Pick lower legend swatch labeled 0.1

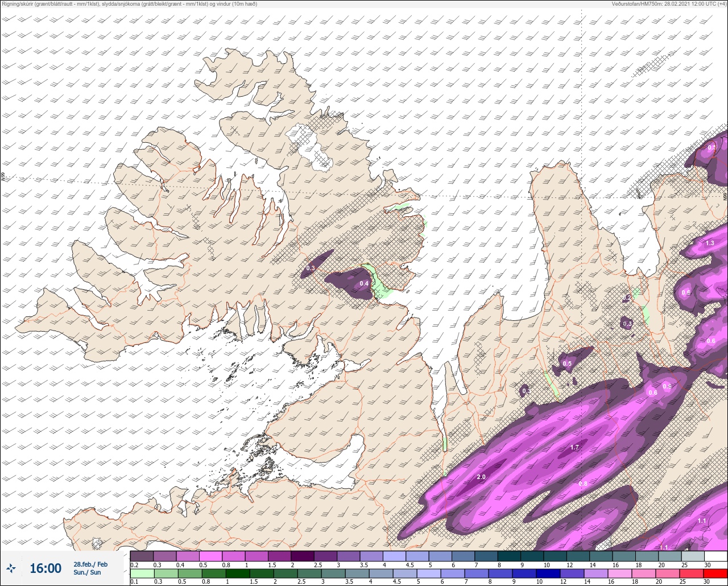pos(142,573)
